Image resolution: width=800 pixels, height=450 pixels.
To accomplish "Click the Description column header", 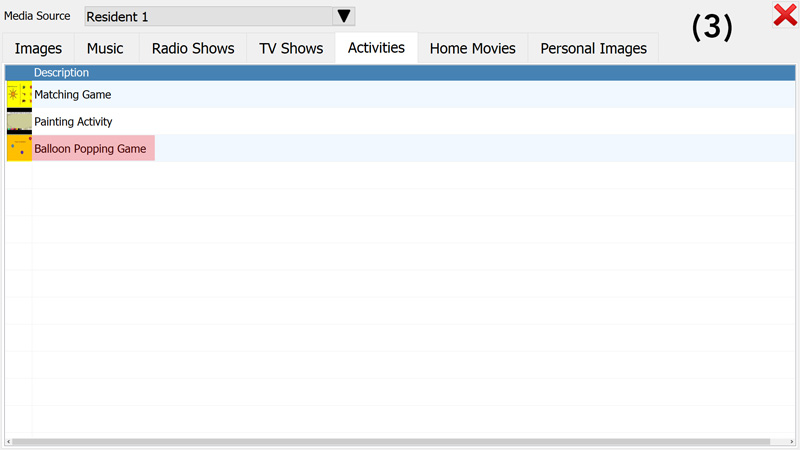I will (x=61, y=73).
